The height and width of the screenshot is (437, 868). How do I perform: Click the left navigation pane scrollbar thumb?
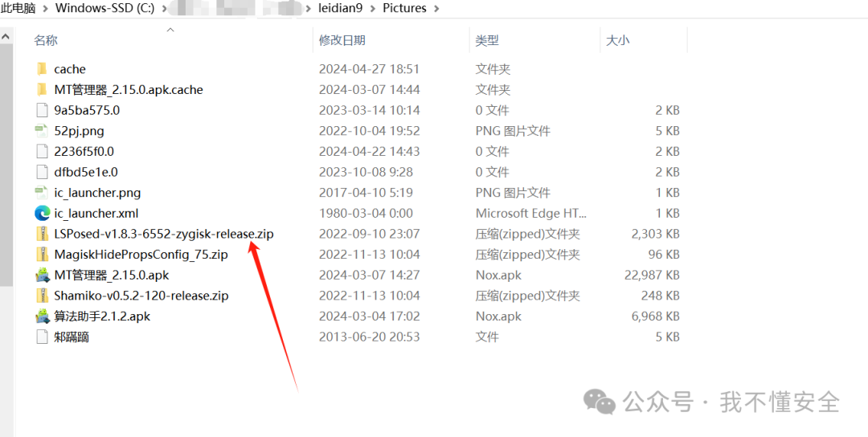6,165
